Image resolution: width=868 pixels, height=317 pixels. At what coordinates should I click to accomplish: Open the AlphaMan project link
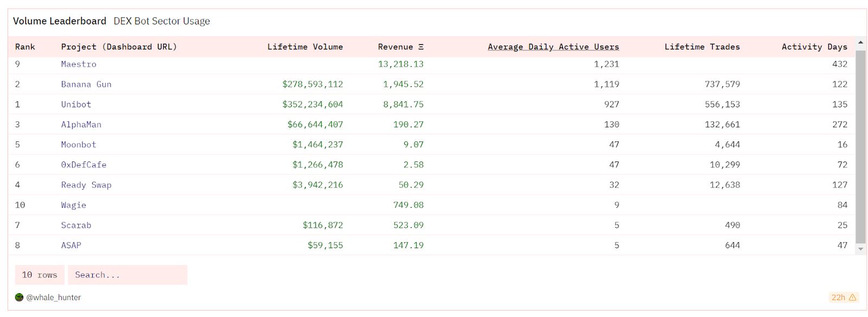coord(81,124)
